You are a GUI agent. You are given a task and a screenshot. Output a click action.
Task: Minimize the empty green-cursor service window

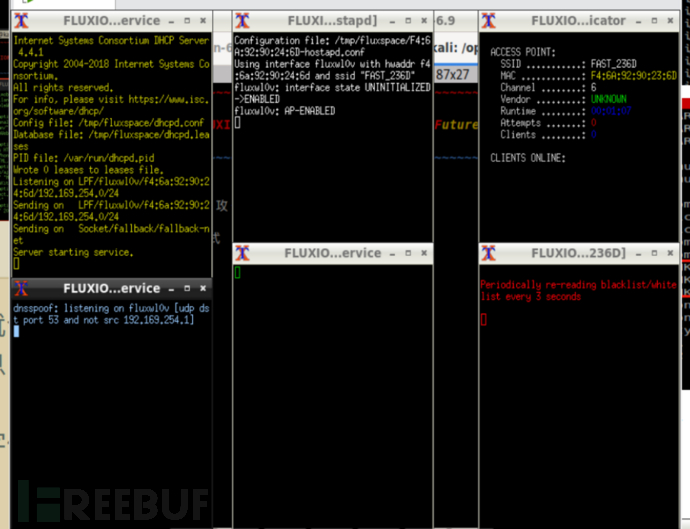392,253
